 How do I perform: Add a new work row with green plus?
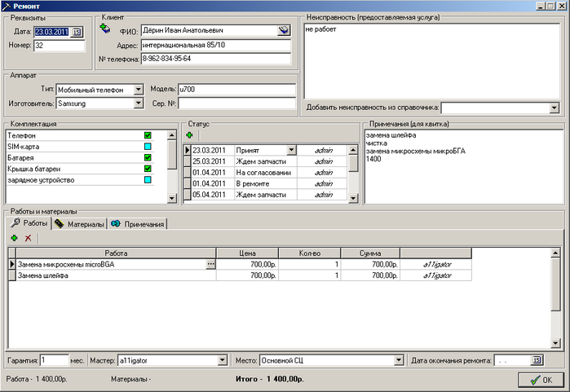(x=13, y=238)
